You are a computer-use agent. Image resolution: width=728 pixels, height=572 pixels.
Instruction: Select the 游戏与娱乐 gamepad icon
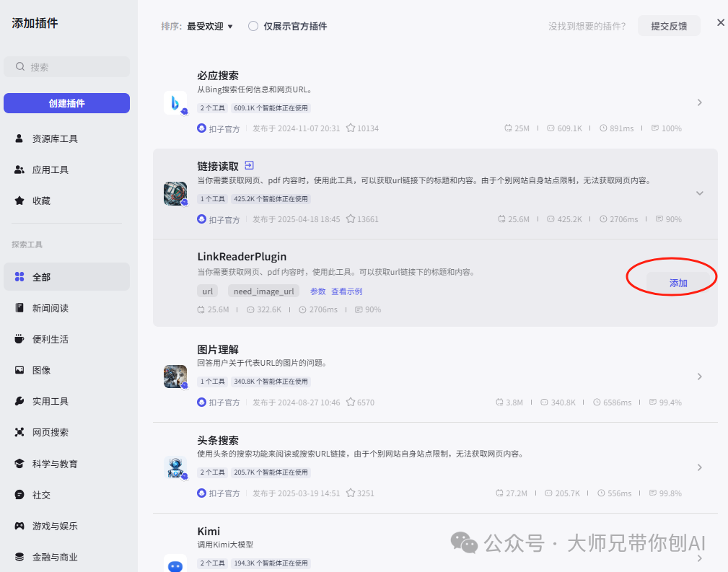pyautogui.click(x=19, y=526)
